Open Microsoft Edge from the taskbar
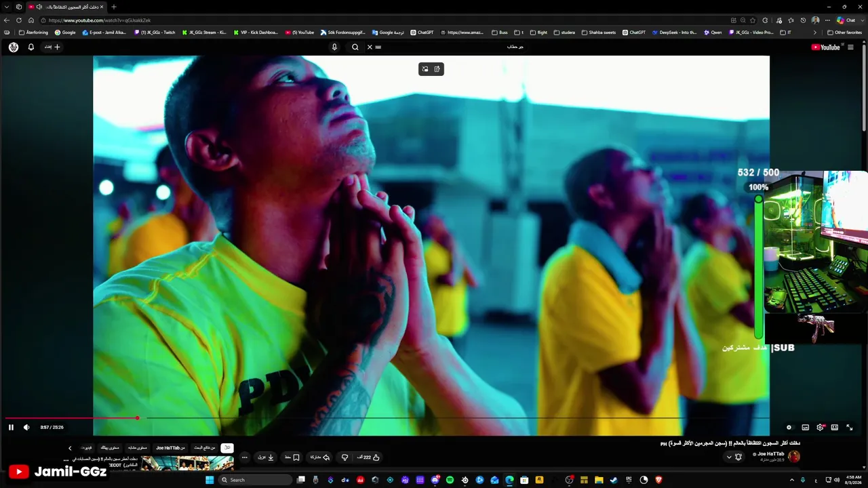The width and height of the screenshot is (868, 488). tap(509, 480)
